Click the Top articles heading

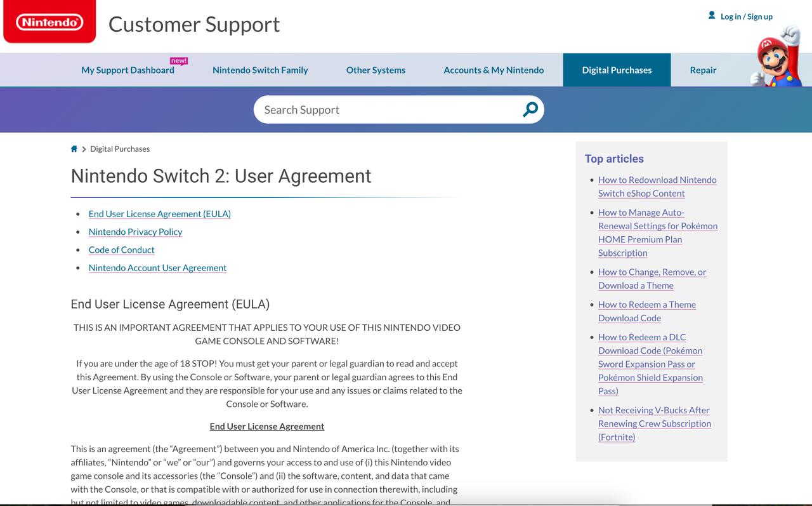point(614,159)
